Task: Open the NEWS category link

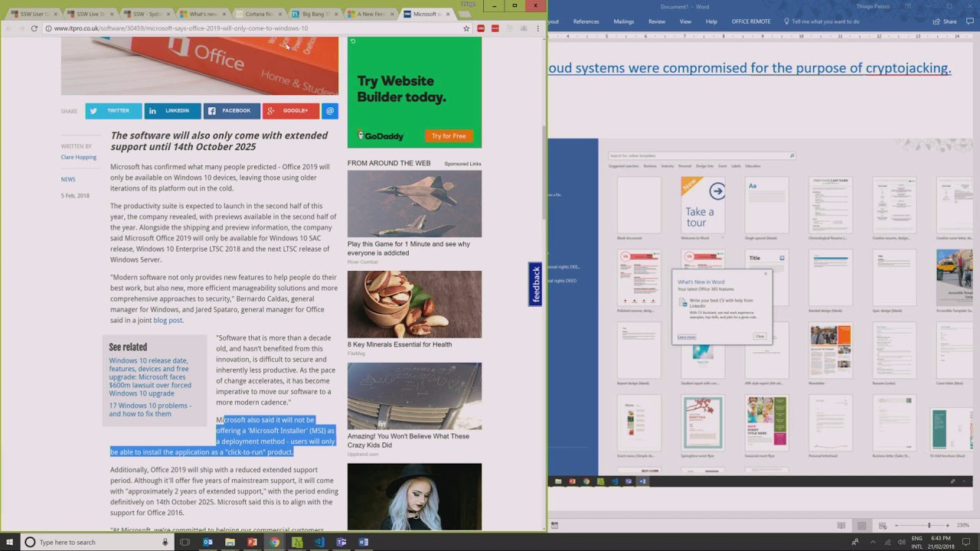Action: click(68, 179)
